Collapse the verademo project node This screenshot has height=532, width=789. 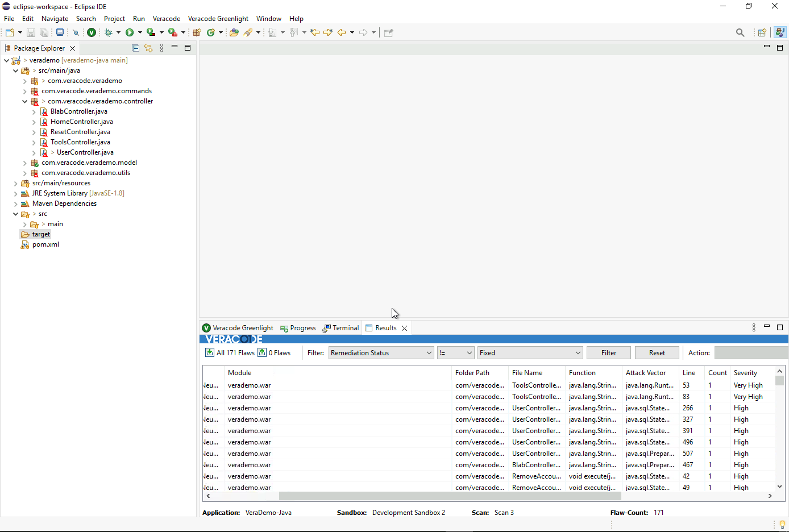click(6, 60)
